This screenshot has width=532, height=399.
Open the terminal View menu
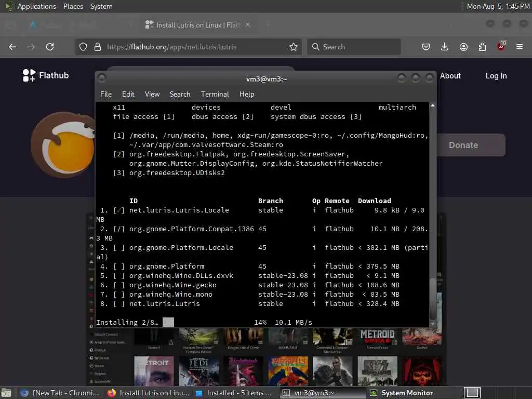(152, 95)
